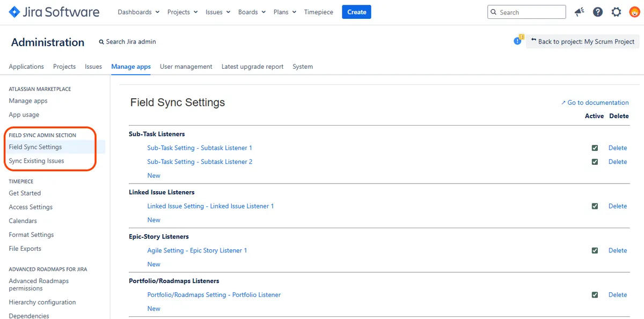The height and width of the screenshot is (319, 644).
Task: Open the Projects dropdown in top nav
Action: [182, 12]
